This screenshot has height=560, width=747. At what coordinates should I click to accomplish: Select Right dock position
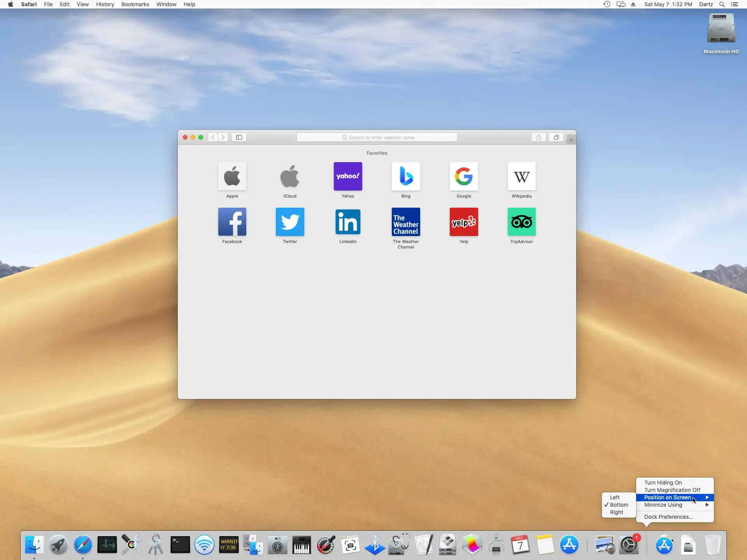click(x=616, y=512)
